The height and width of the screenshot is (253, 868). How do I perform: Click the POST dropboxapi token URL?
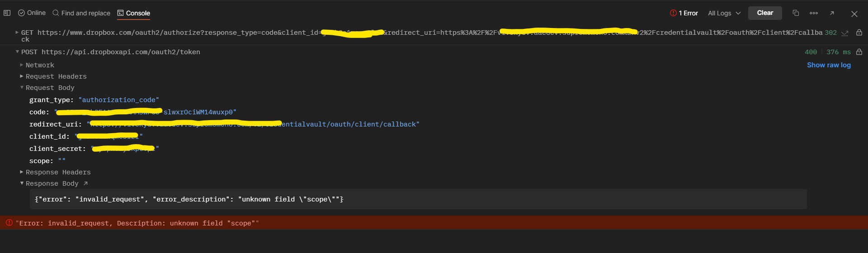point(121,52)
